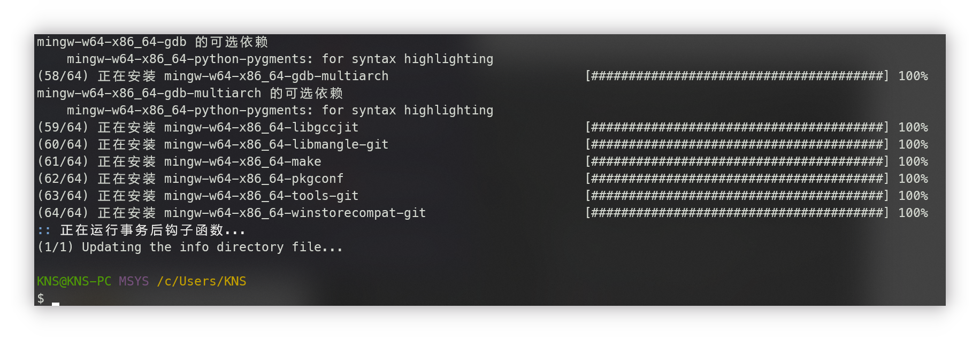Click the first python-pygments syntax highlighting line
This screenshot has height=340, width=980.
tap(280, 59)
